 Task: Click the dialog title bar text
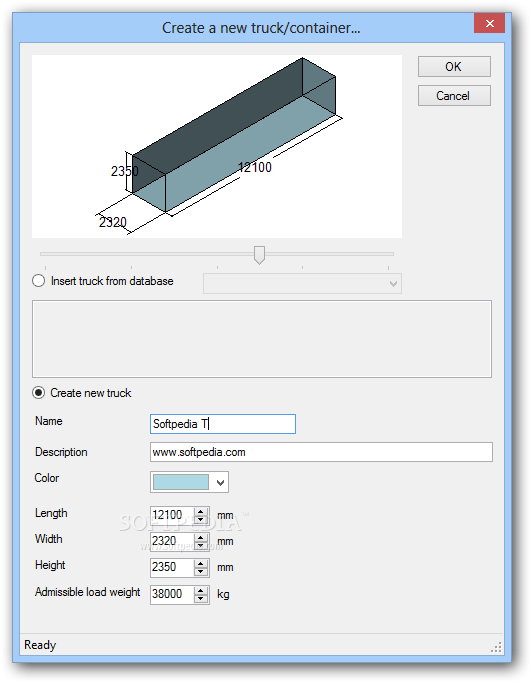click(261, 28)
